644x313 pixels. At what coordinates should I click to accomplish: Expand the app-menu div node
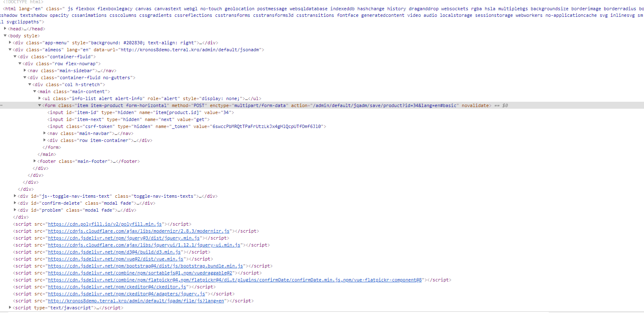[10, 43]
